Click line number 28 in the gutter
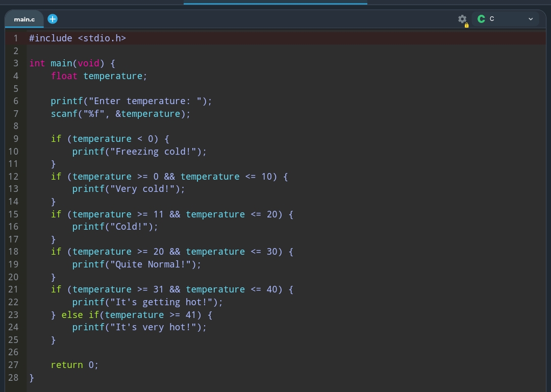Image resolution: width=551 pixels, height=392 pixels. pos(13,378)
